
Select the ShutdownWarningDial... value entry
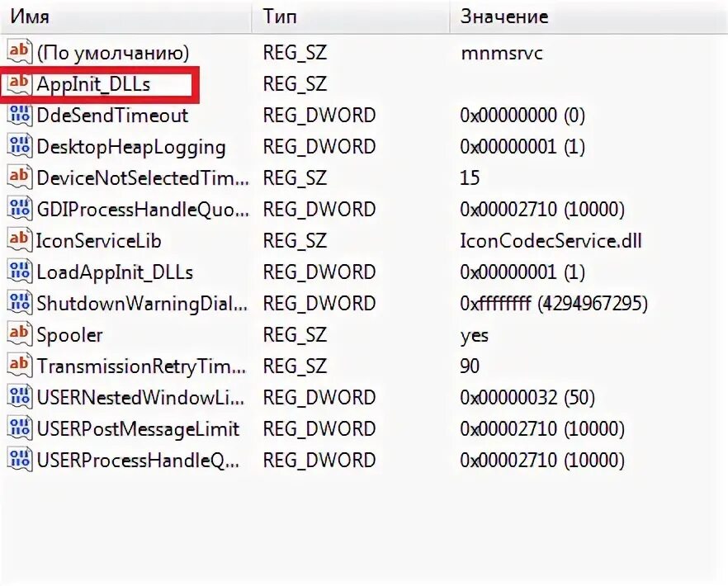pos(142,303)
